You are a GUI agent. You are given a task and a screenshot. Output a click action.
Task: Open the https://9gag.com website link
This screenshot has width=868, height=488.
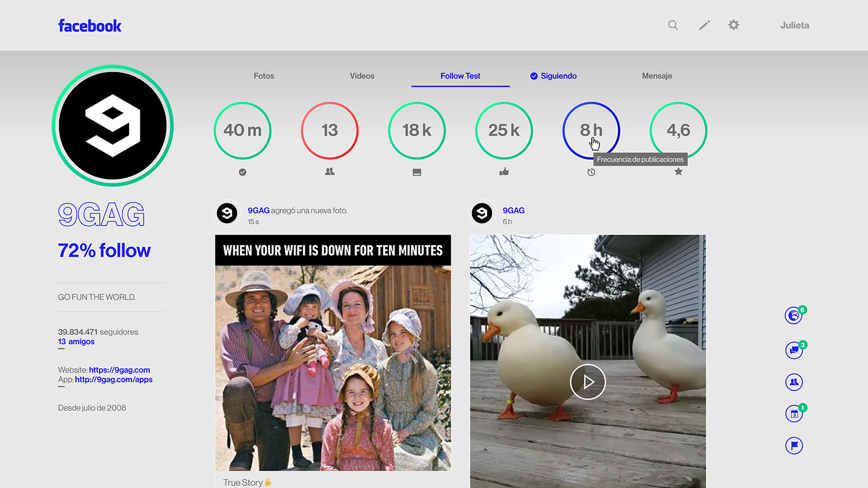[119, 370]
